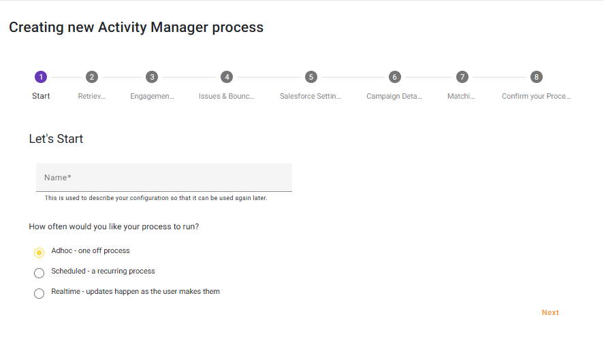Click the step 8 circle icon
This screenshot has height=364, width=604.
(x=537, y=77)
